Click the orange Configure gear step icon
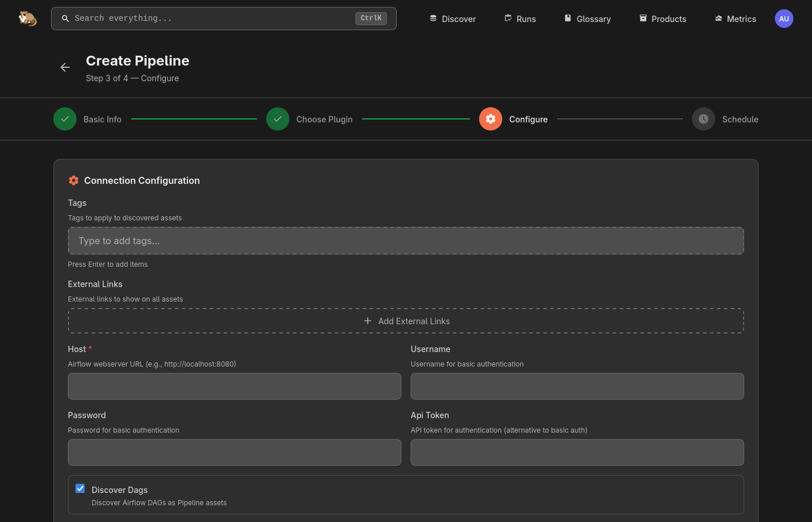The height and width of the screenshot is (522, 812). 491,119
